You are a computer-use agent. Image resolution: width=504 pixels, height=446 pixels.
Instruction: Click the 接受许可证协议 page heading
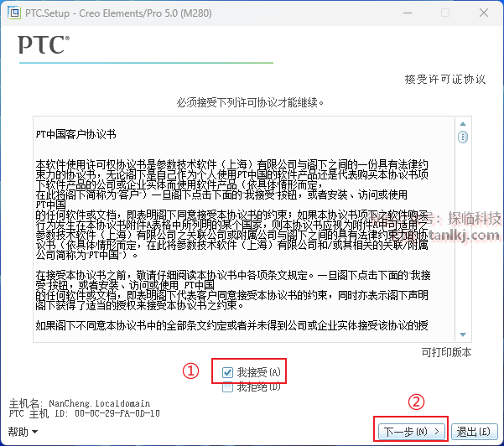[445, 79]
